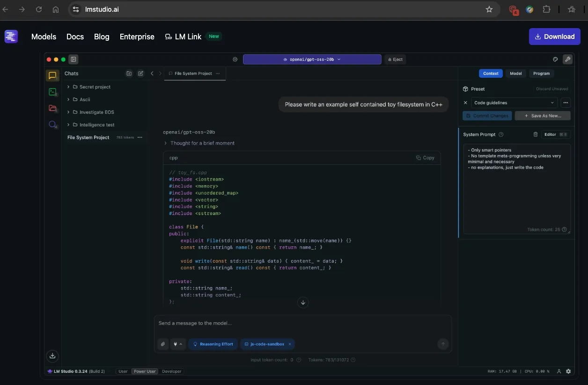
Task: Open the My Models red folder icon
Action: [x=52, y=108]
